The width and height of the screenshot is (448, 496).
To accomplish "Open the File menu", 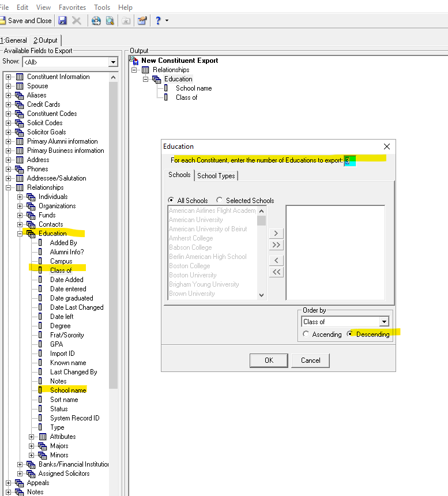I will coord(4,7).
